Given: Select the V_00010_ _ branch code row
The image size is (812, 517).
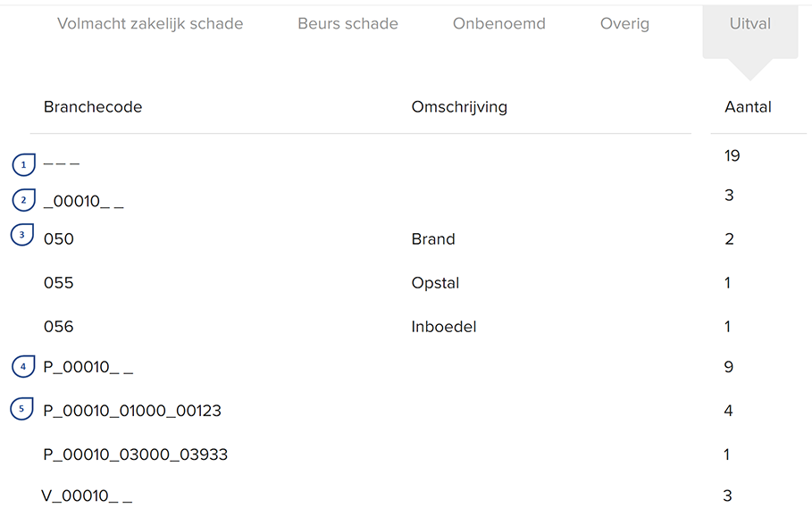Looking at the screenshot, I should click(x=88, y=496).
